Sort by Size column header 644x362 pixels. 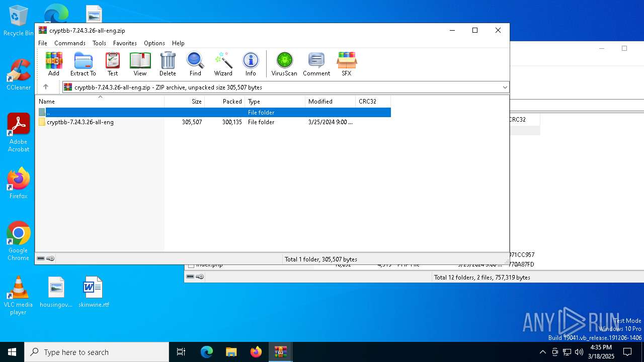click(185, 102)
